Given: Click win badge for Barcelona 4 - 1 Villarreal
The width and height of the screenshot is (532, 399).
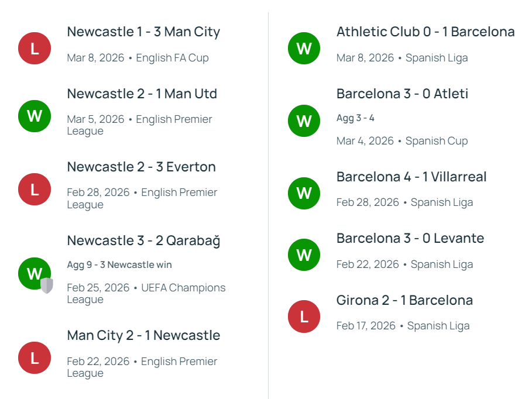Looking at the screenshot, I should 304,193.
